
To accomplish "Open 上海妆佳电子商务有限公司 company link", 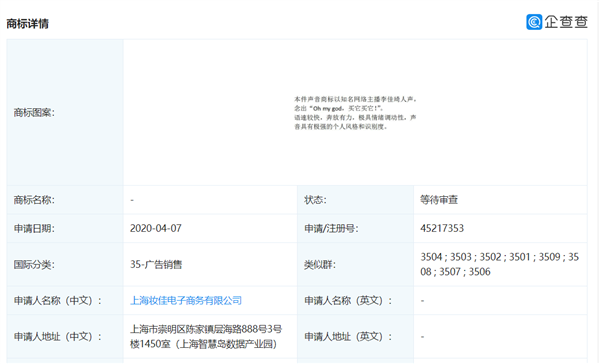I will tap(186, 300).
